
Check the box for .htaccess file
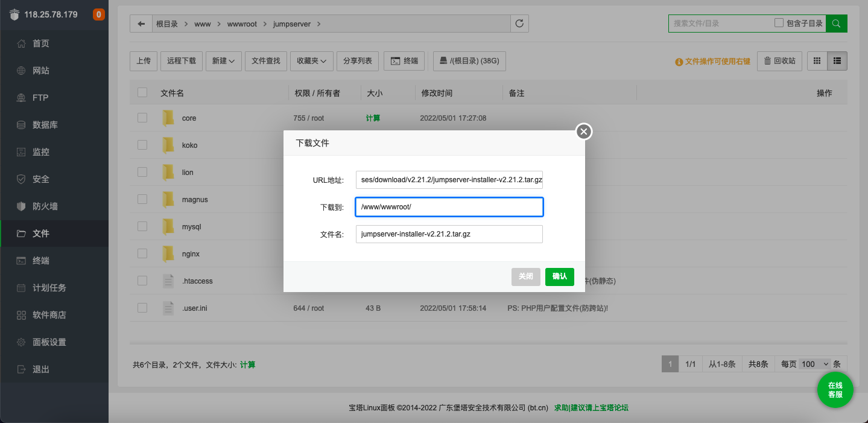pos(142,281)
